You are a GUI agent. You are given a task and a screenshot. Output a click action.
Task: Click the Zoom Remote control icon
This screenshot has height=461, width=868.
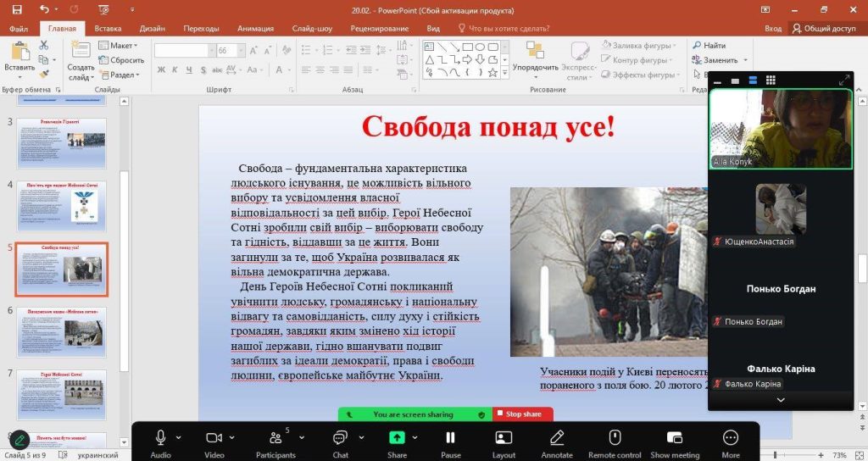(x=615, y=437)
